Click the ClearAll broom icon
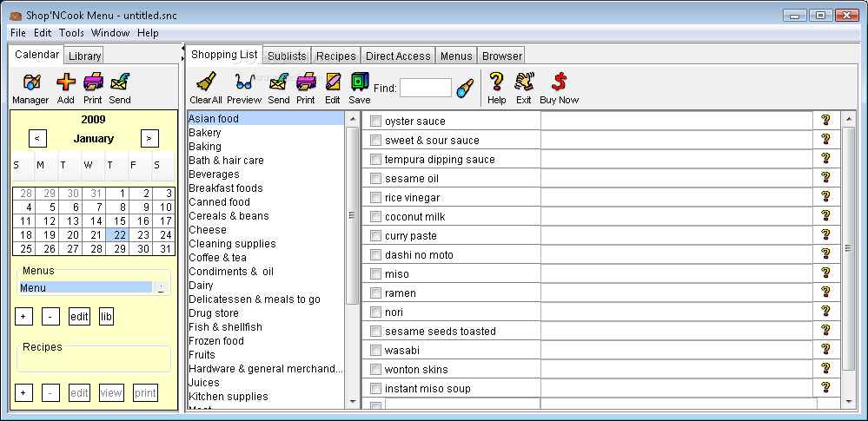 [206, 82]
